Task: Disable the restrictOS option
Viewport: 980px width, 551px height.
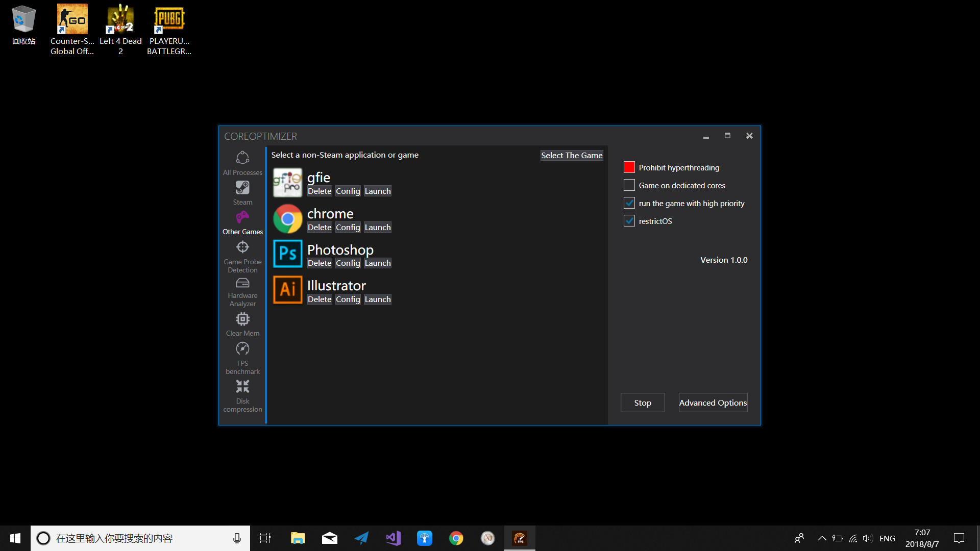Action: point(629,220)
